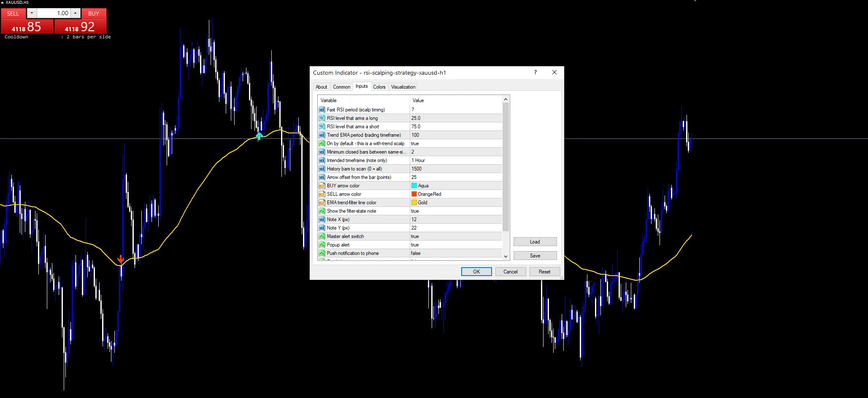Viewport: 868px width, 398px height.
Task: Click the help question mark in dialog title
Action: (x=535, y=73)
